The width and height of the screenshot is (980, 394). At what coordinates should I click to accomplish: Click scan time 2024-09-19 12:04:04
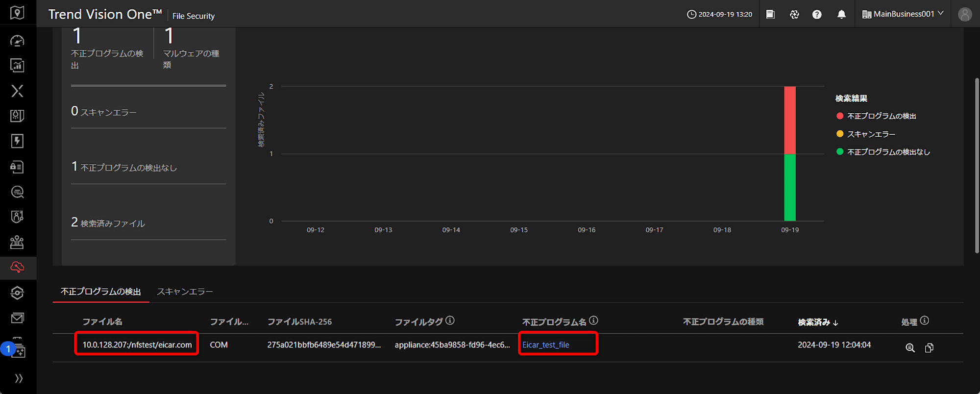pyautogui.click(x=834, y=345)
